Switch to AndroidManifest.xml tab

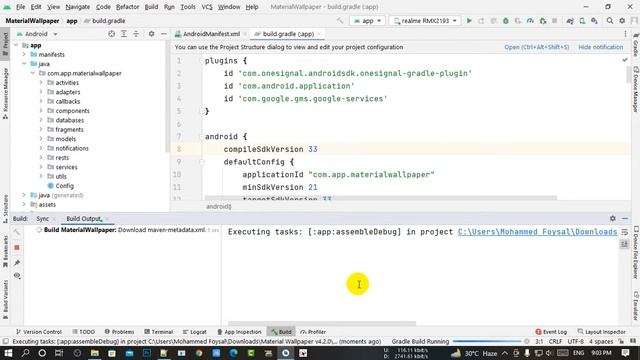click(x=211, y=34)
